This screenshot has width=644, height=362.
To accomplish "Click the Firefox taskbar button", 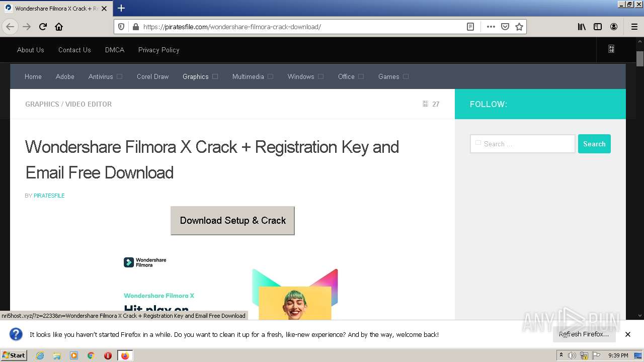I will [125, 355].
